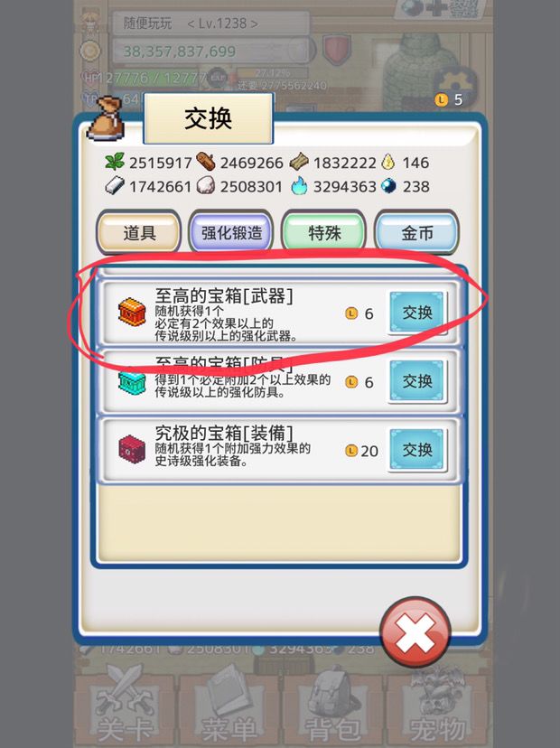Exchange for 究极的宝箱[装備] costing 20 coins

(417, 450)
